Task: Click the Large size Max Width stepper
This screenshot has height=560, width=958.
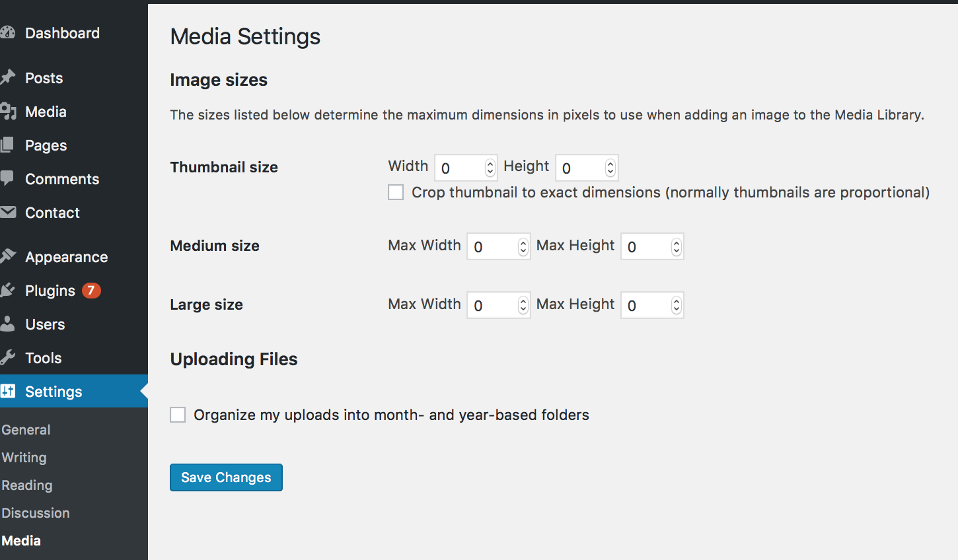Action: (x=523, y=305)
